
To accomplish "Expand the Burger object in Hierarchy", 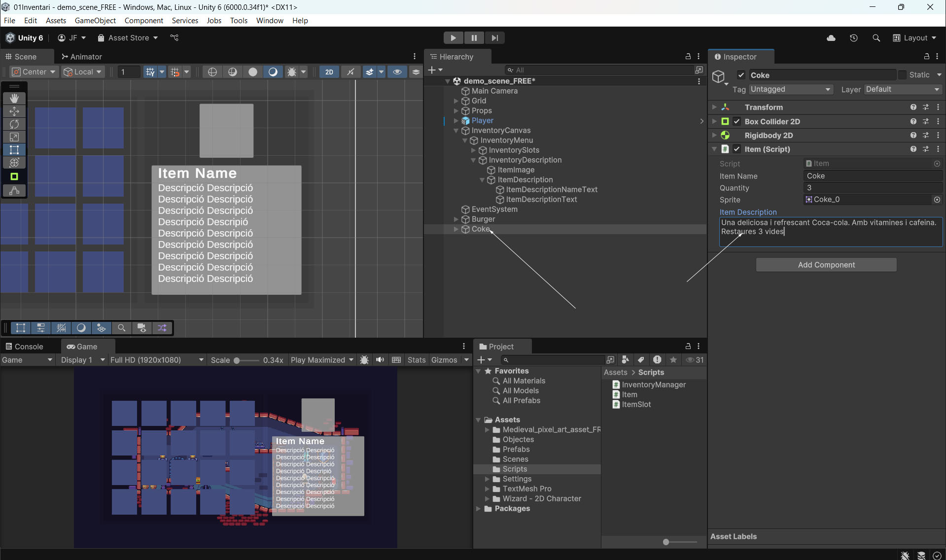I will [456, 219].
